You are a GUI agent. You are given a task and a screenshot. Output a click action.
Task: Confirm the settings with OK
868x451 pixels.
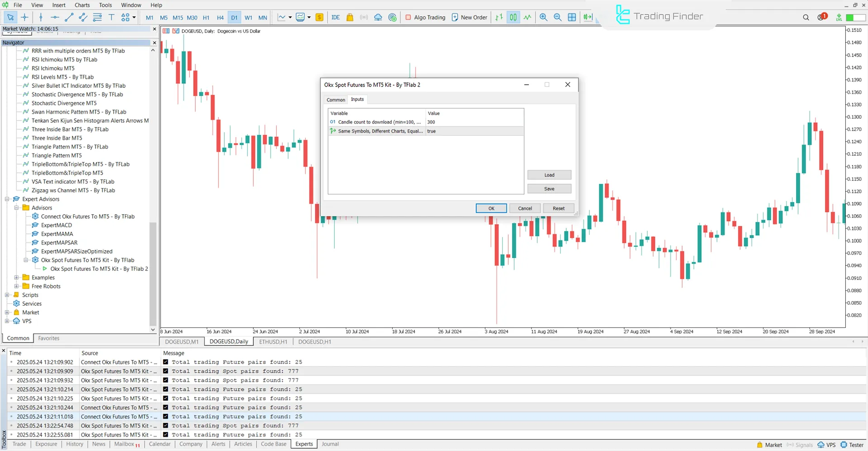pyautogui.click(x=491, y=208)
